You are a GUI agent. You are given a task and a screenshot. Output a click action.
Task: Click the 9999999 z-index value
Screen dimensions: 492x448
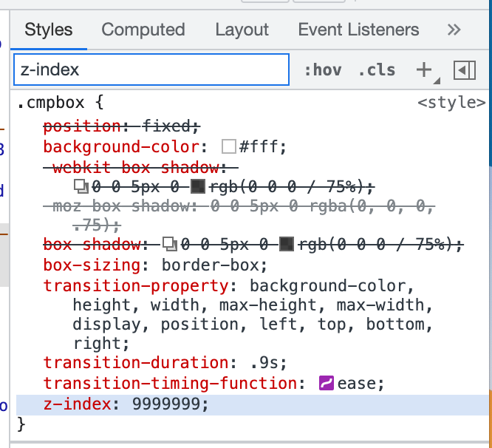[171, 404]
